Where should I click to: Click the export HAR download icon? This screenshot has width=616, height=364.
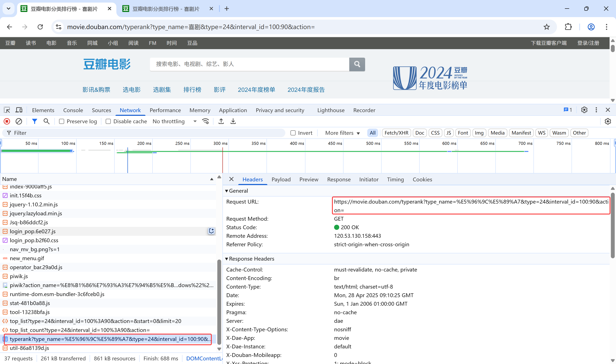coord(233,121)
